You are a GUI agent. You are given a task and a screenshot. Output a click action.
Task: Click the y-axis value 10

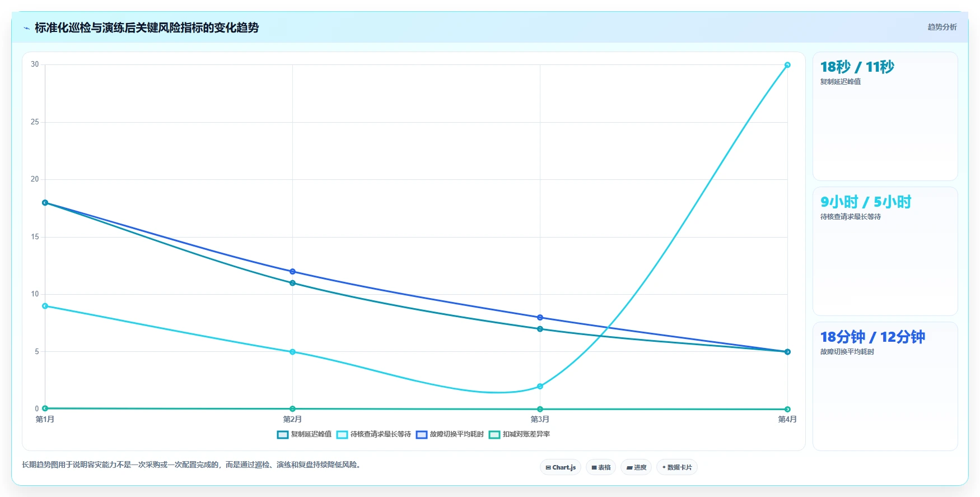(x=35, y=294)
